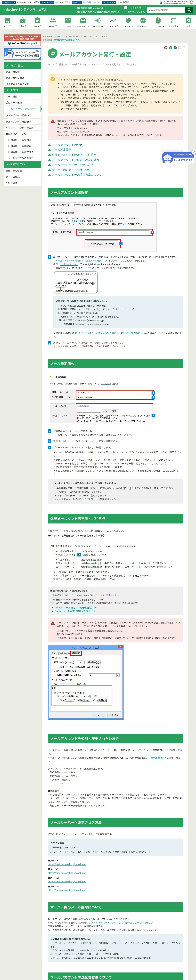
Task: Jump to メールアカウントの設定 anchor
Action: tap(67, 145)
